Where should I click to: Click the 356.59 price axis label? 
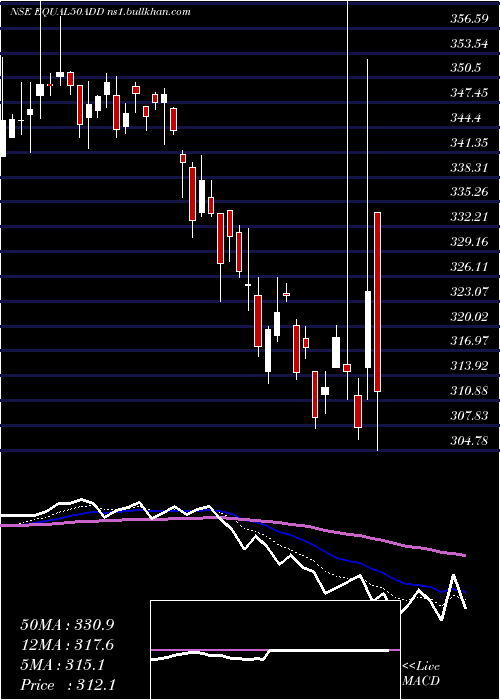pyautogui.click(x=469, y=19)
